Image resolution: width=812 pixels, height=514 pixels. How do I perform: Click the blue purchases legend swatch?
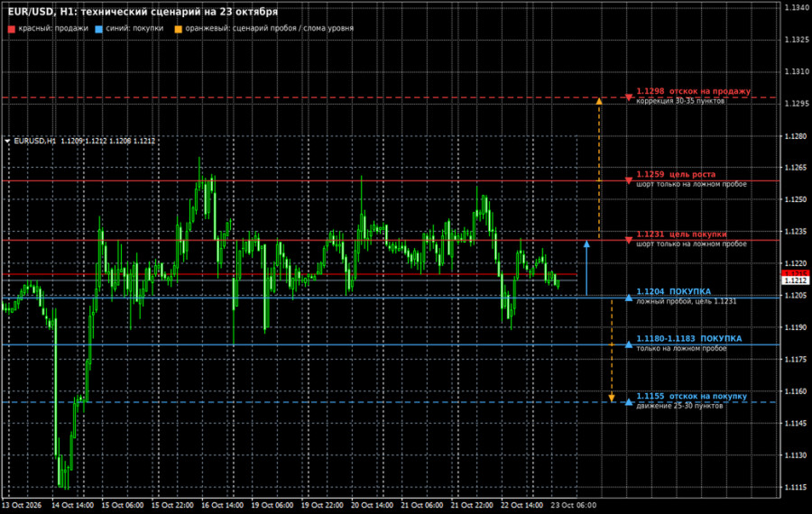pos(99,29)
